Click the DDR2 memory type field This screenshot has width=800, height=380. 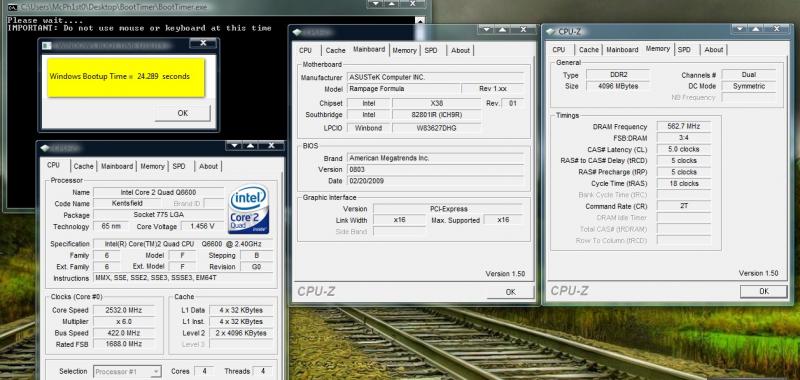[618, 75]
